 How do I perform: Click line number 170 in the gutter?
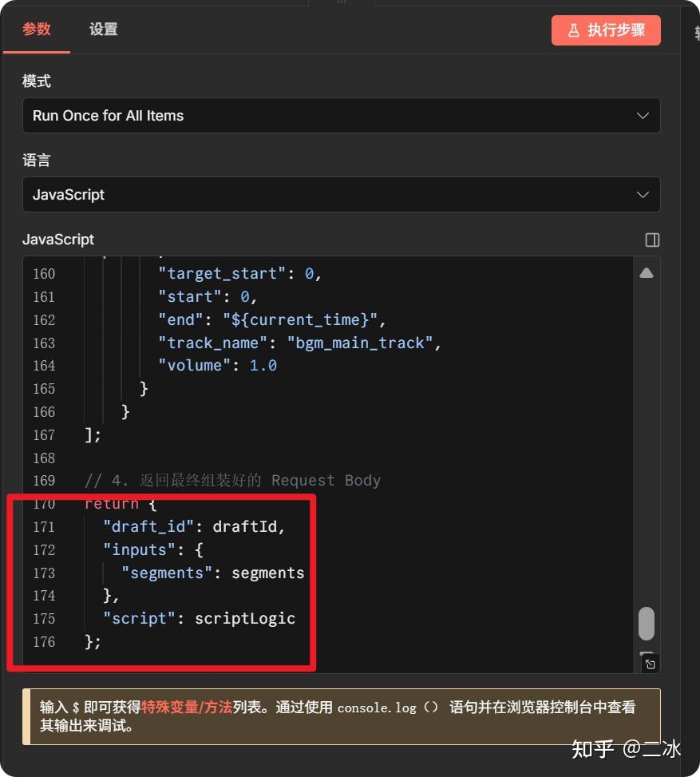click(44, 504)
